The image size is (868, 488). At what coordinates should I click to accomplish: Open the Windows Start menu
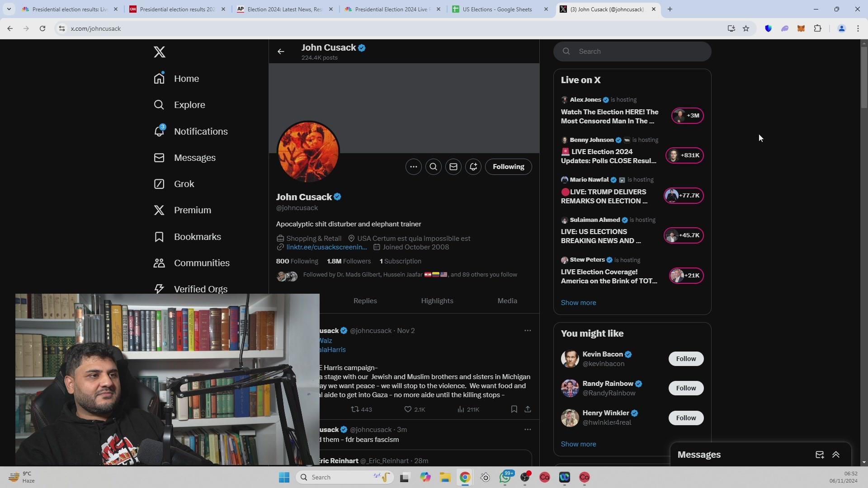(284, 477)
